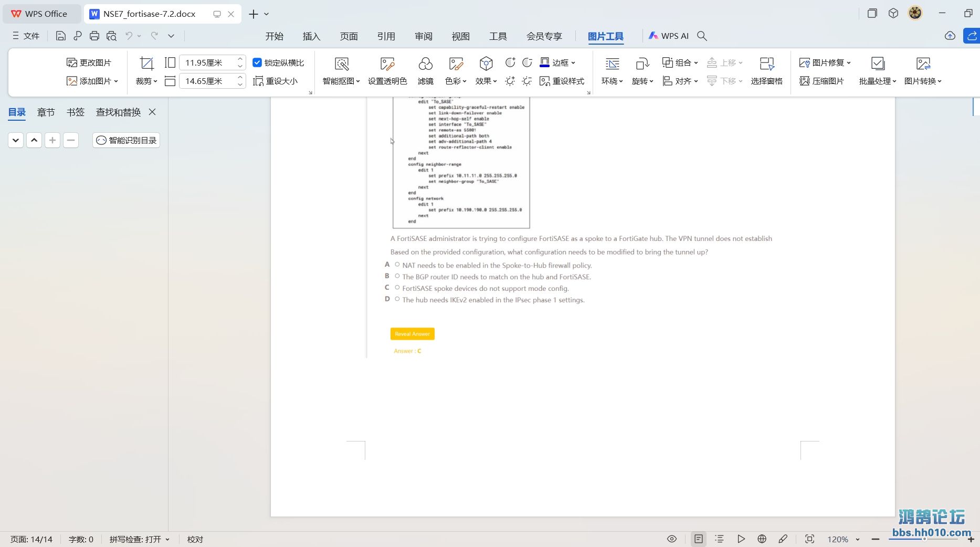Image resolution: width=980 pixels, height=547 pixels.
Task: Switch to Chapters (章节) sidebar tab
Action: (x=46, y=112)
